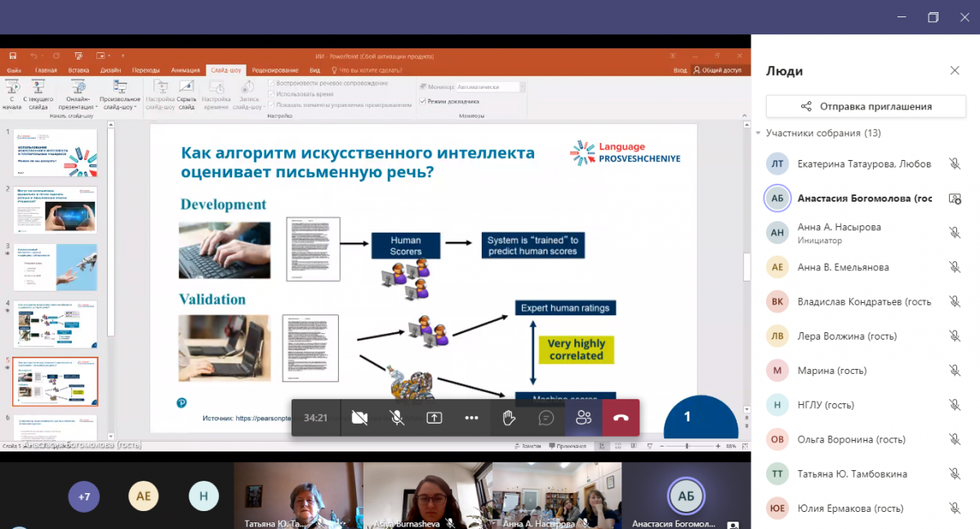Turn on the camera in call controls
The width and height of the screenshot is (980, 529).
359,417
